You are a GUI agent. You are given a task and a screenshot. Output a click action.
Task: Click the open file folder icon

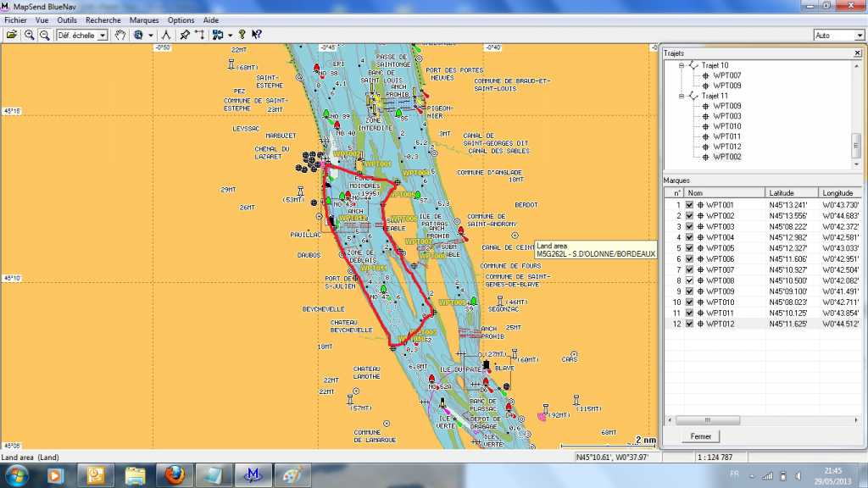pos(12,35)
